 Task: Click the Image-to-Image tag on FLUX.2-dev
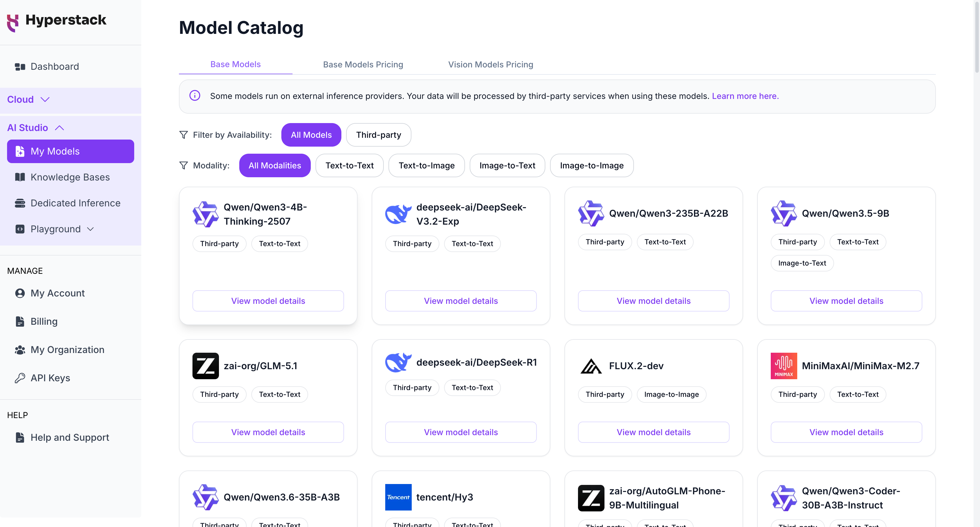pos(672,395)
